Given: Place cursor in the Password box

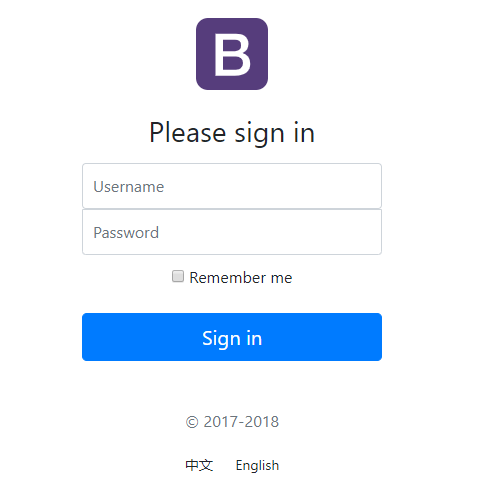Looking at the screenshot, I should 232,232.
